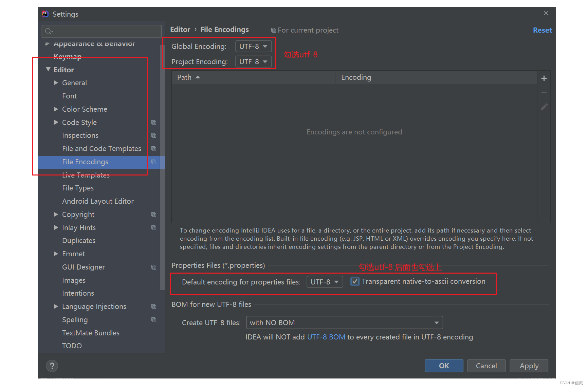The height and width of the screenshot is (388, 588).
Task: Click the Encoding column header
Action: coord(436,77)
